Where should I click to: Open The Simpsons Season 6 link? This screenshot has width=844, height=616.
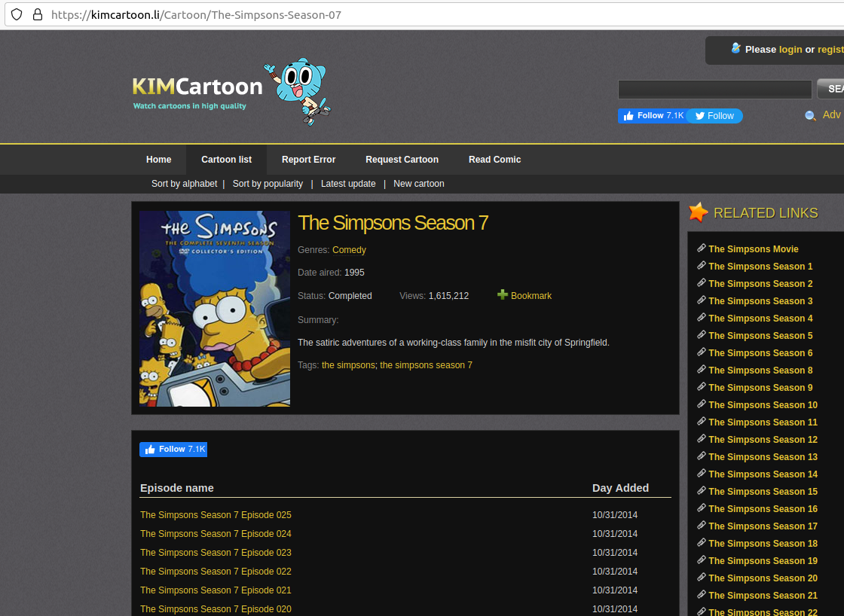click(760, 353)
